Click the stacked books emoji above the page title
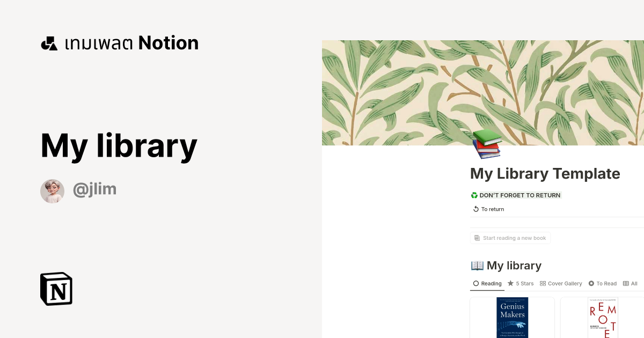This screenshot has height=338, width=644. [x=486, y=144]
